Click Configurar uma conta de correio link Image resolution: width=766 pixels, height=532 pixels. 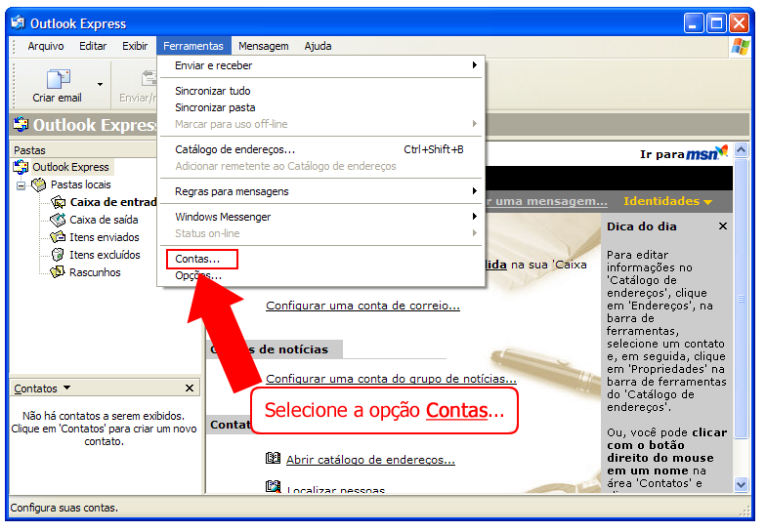pyautogui.click(x=362, y=306)
